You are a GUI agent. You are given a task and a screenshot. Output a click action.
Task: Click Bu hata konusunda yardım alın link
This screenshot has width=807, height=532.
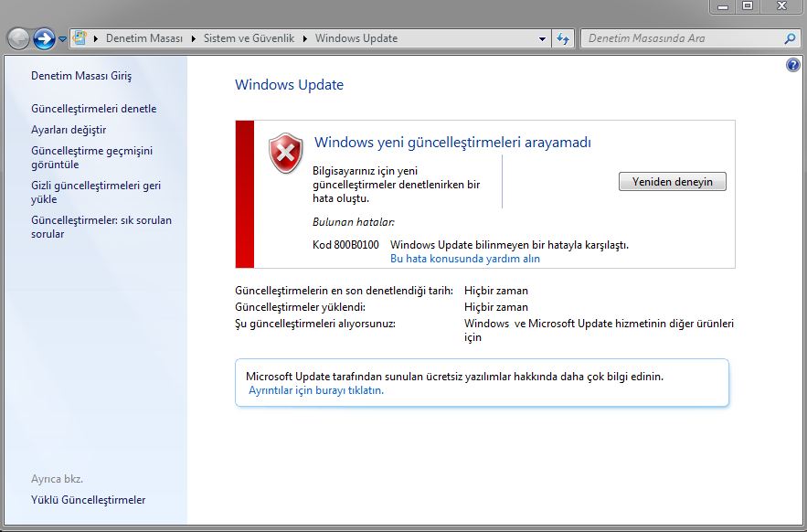[465, 259]
